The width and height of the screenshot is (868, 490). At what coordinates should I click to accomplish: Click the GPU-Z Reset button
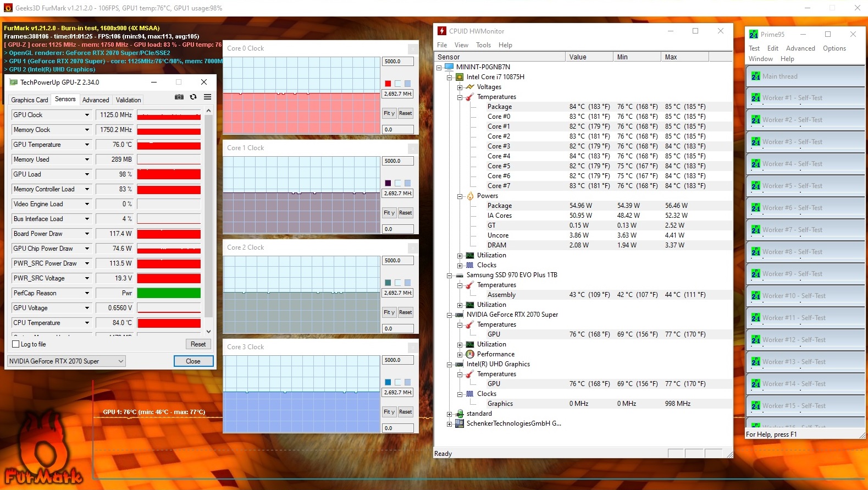point(198,344)
